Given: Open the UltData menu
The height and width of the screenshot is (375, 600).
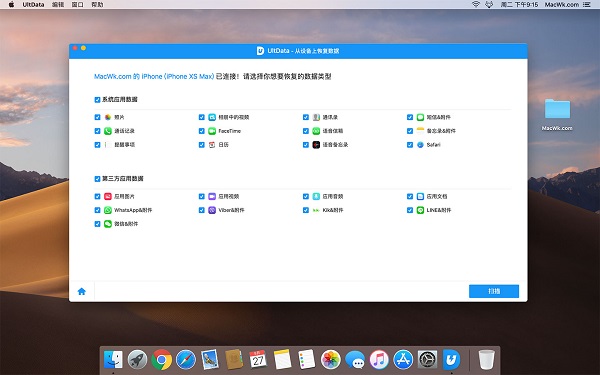Looking at the screenshot, I should pos(33,5).
